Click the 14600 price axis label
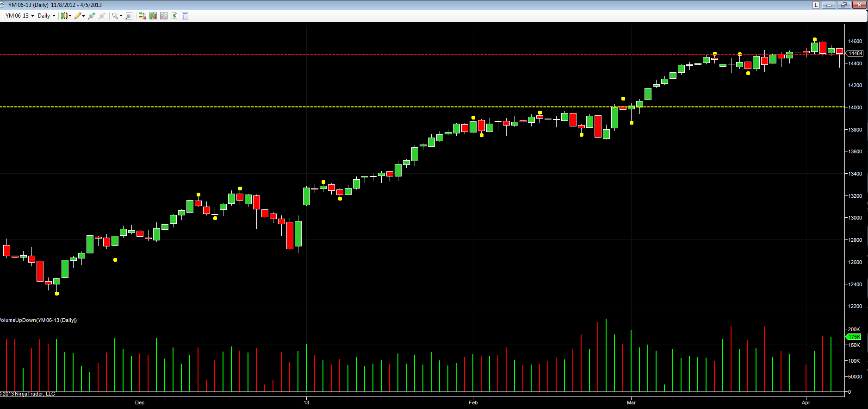This screenshot has width=868, height=409. pos(855,41)
